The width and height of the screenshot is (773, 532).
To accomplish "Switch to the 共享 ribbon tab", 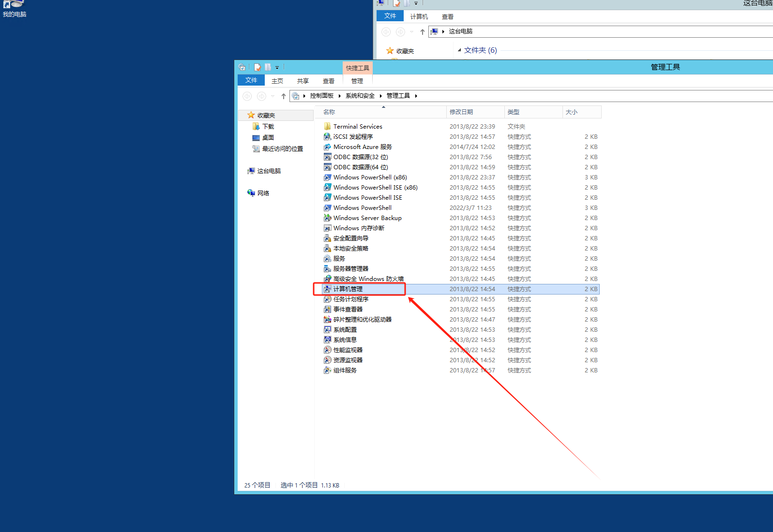I will click(303, 81).
